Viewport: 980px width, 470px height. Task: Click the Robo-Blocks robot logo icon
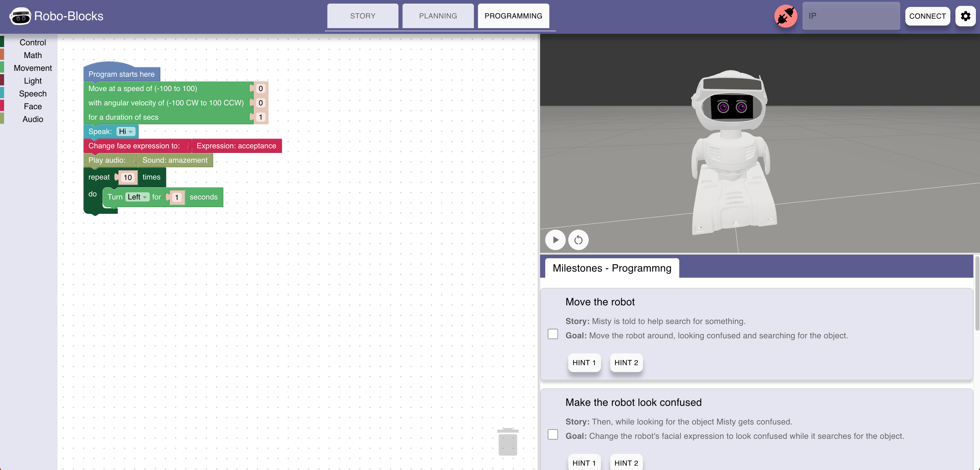(20, 16)
